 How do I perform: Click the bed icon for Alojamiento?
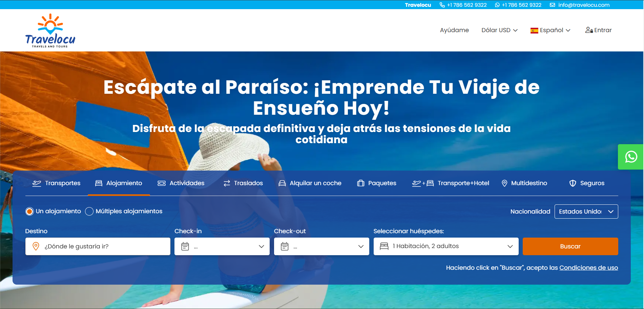click(99, 183)
